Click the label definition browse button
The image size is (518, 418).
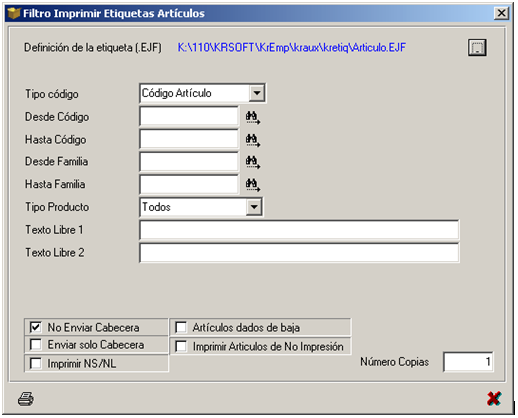[477, 47]
